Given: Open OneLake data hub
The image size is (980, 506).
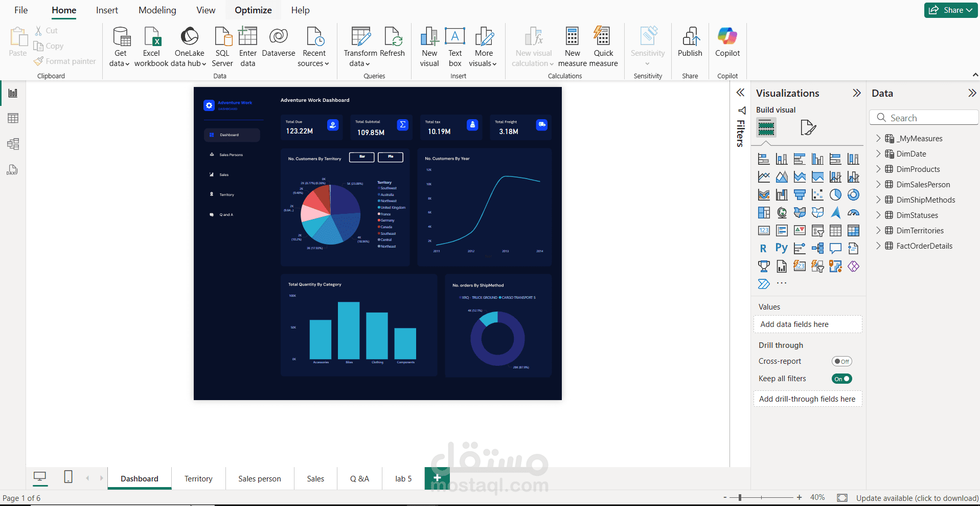Looking at the screenshot, I should point(189,47).
